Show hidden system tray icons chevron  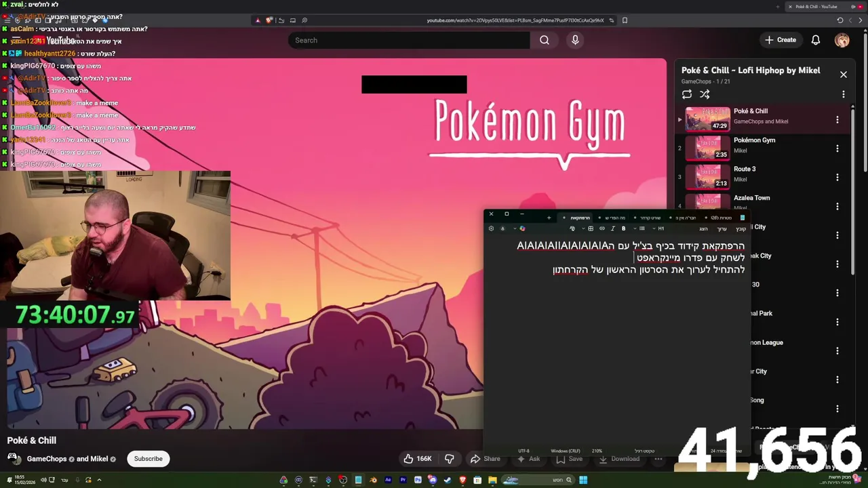pos(99,480)
